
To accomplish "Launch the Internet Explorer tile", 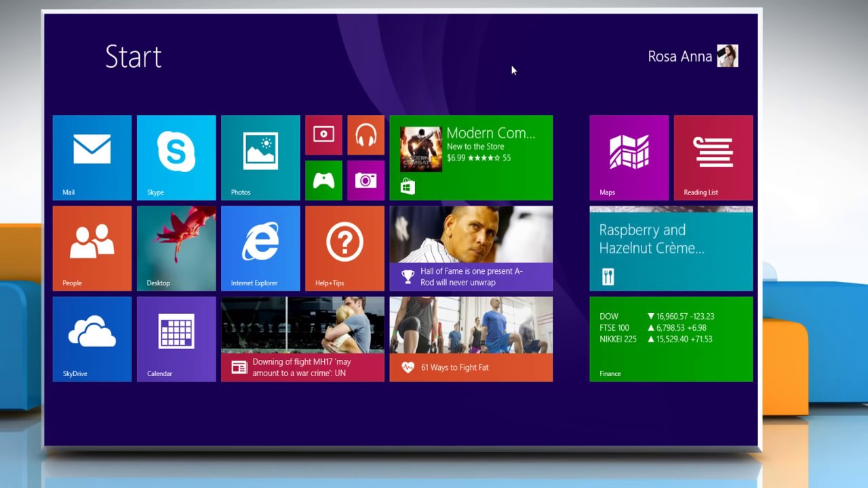I will point(260,249).
